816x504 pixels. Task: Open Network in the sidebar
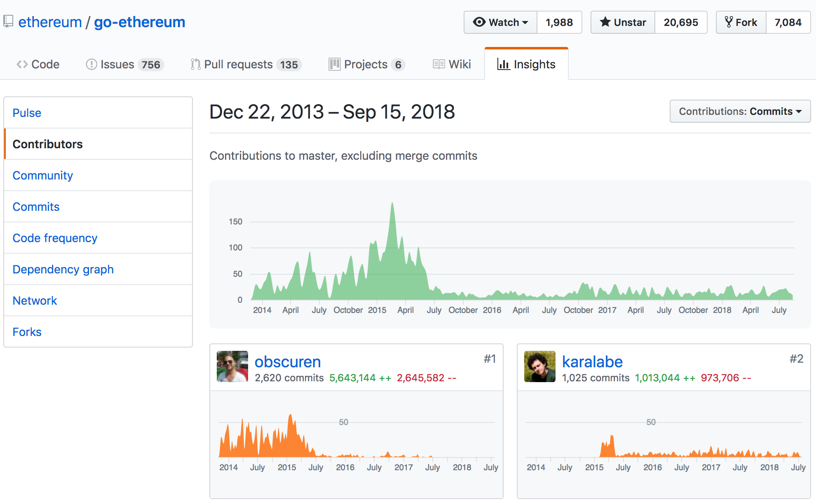point(98,301)
